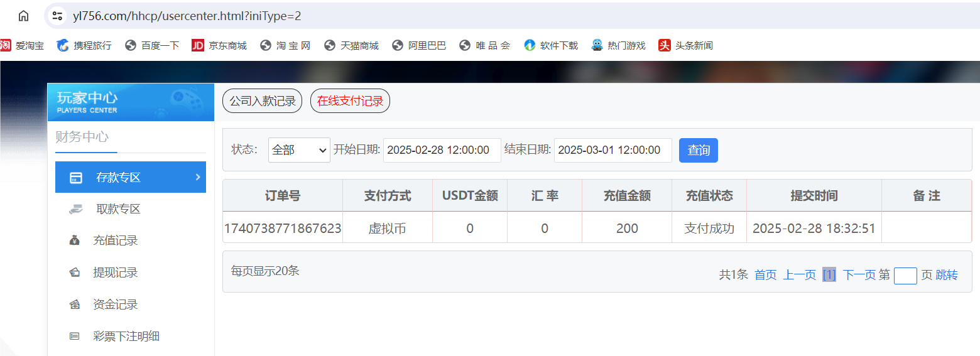The height and width of the screenshot is (356, 980).
Task: Click 充值金额 column header
Action: coord(627,195)
